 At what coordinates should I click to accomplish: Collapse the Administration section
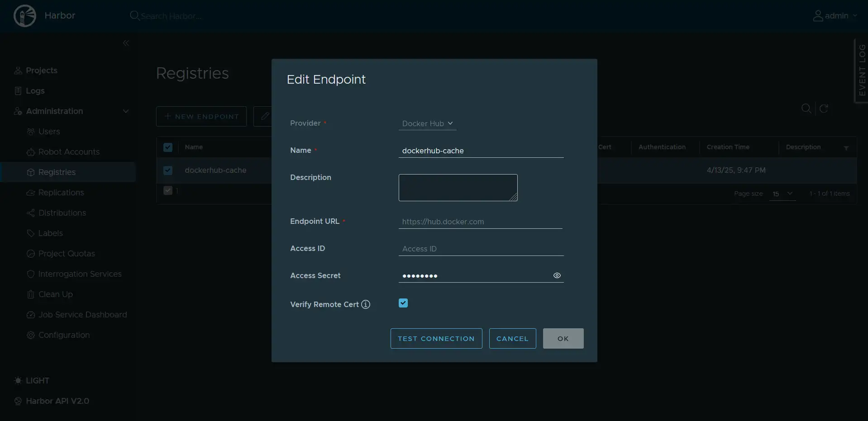coord(125,111)
